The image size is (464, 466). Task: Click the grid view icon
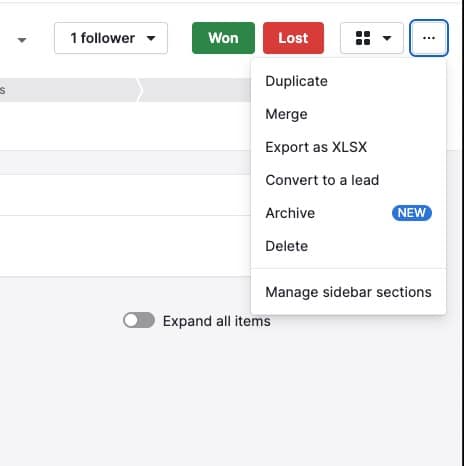click(x=363, y=38)
